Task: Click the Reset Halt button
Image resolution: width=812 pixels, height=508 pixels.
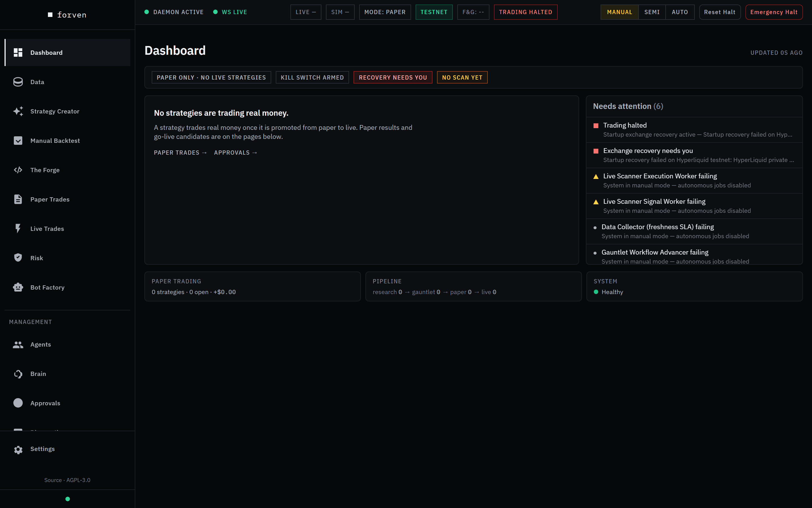Action: click(x=720, y=12)
